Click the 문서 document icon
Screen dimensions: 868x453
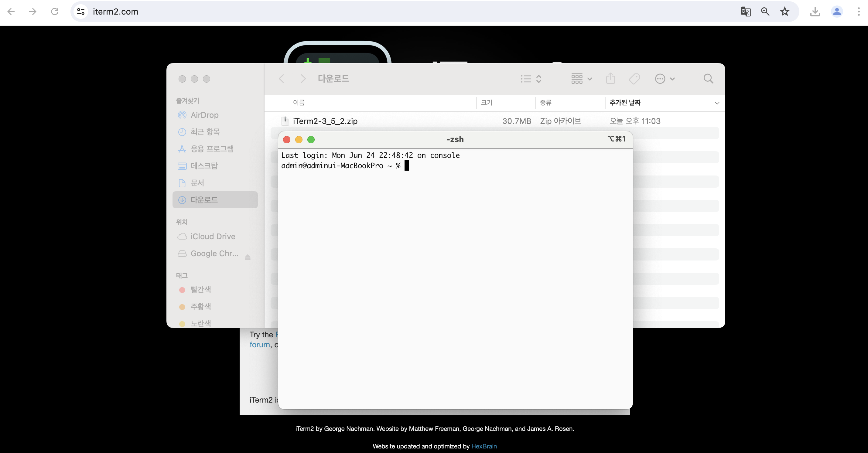(x=182, y=183)
